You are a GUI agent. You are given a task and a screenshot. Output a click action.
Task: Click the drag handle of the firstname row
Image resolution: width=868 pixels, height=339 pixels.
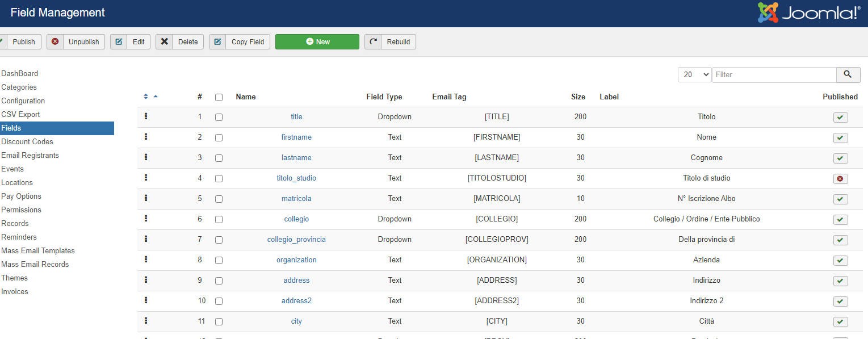(146, 137)
